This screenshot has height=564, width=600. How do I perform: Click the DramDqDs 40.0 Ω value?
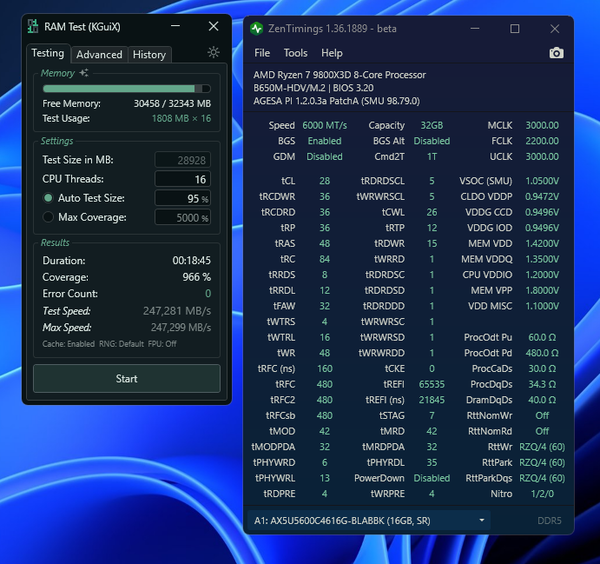pyautogui.click(x=542, y=400)
